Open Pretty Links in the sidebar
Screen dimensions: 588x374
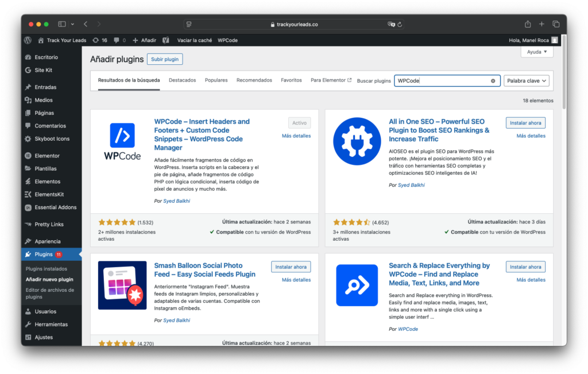tap(49, 224)
